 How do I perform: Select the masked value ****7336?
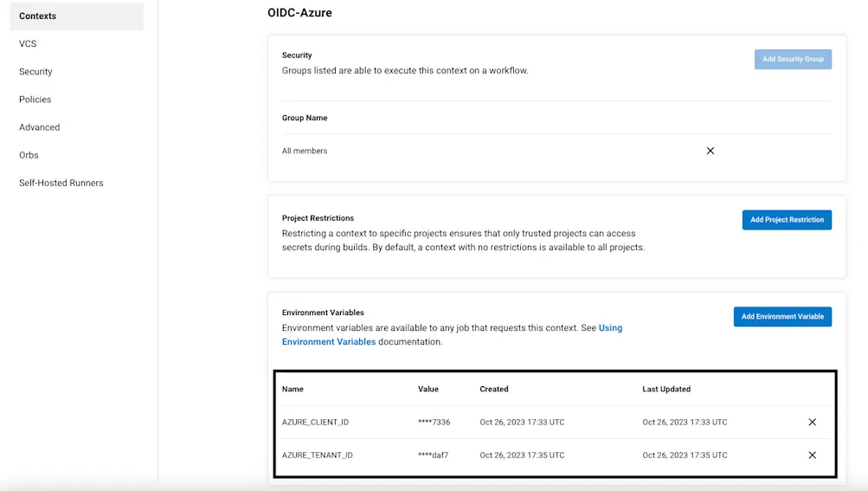pyautogui.click(x=434, y=423)
